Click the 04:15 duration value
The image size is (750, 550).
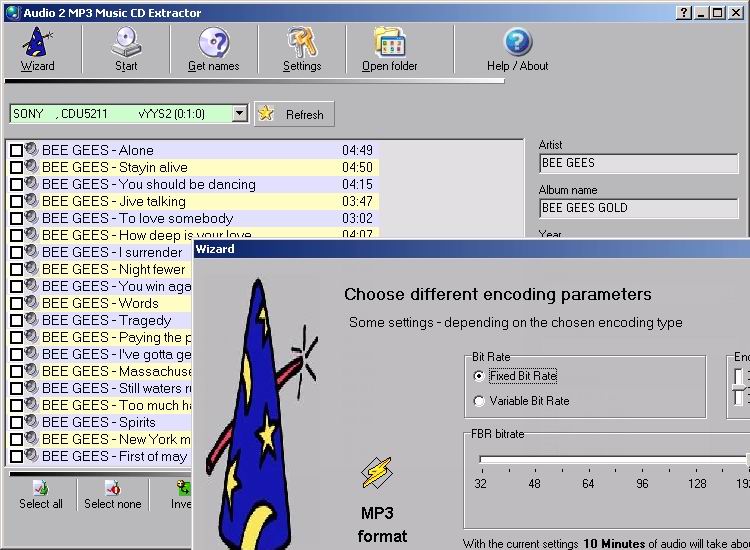[357, 184]
